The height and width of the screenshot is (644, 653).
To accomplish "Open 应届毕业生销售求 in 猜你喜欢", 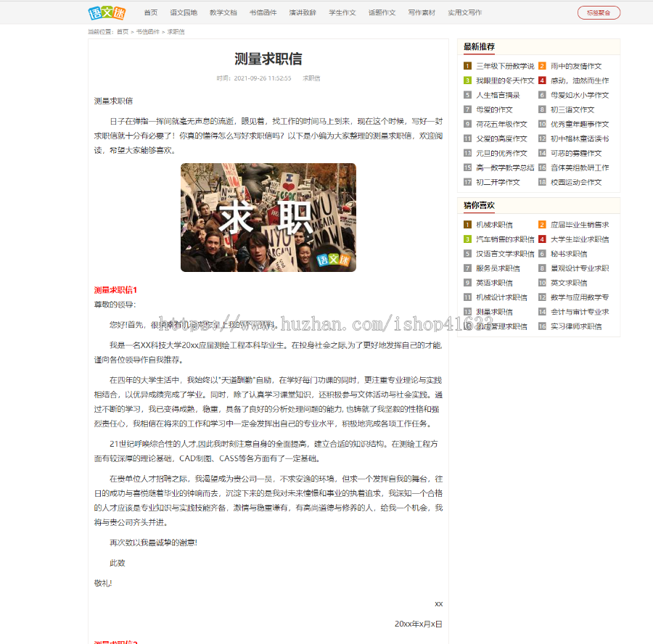I will 580,225.
